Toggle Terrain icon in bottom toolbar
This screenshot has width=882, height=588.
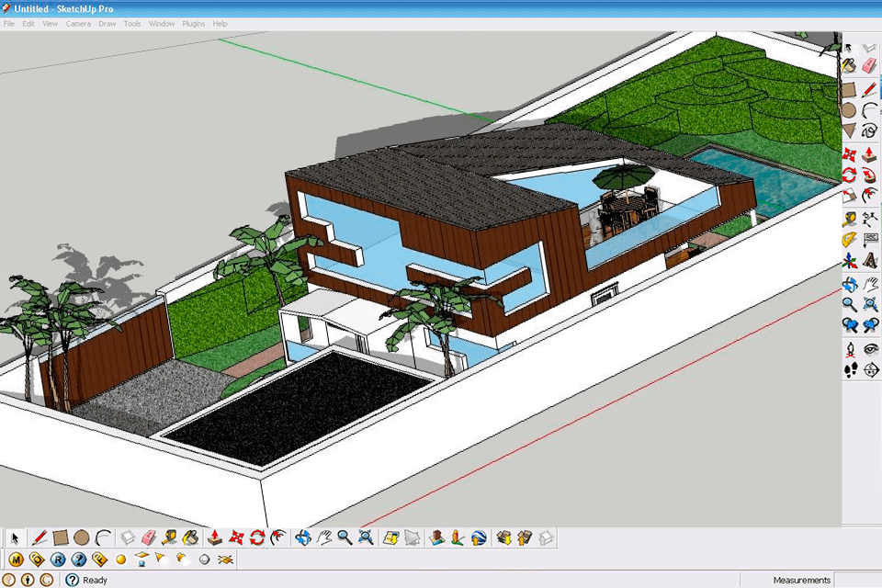413,537
